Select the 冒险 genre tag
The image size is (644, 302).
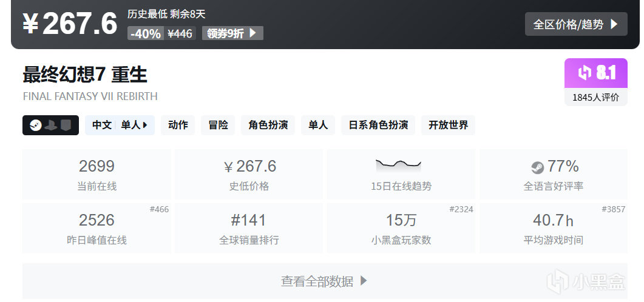pos(218,125)
